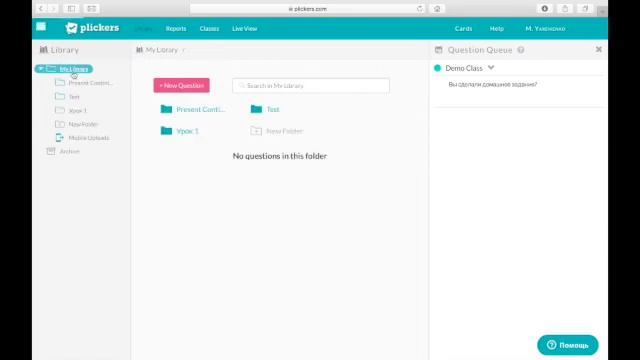640x360 pixels.
Task: Click the teal folder icon next to Урок 1
Action: pos(166,131)
